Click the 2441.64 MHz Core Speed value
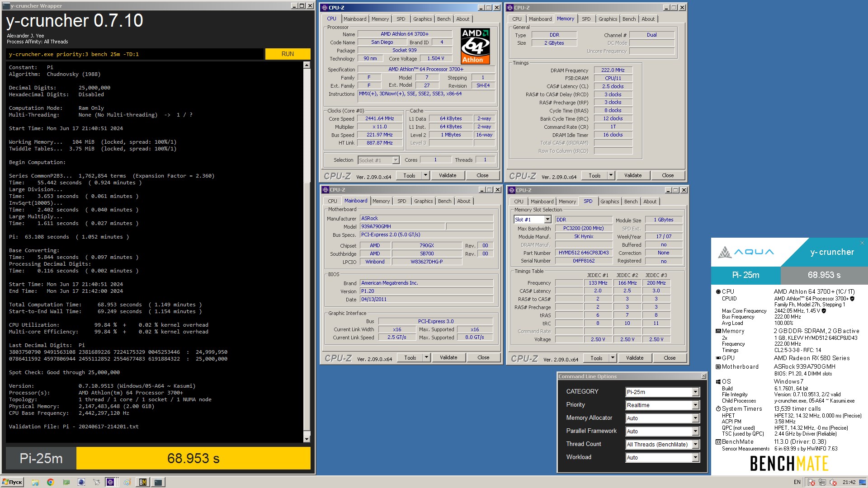Screen dimensions: 868x488 (x=379, y=118)
